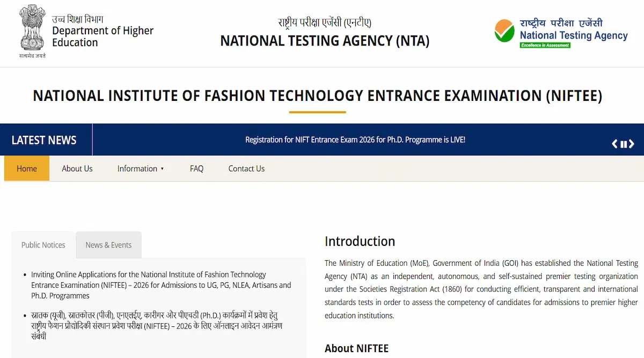Click the NATIONAL TESTING AGENCY (NTA) title
This screenshot has height=358, width=644.
tap(325, 41)
